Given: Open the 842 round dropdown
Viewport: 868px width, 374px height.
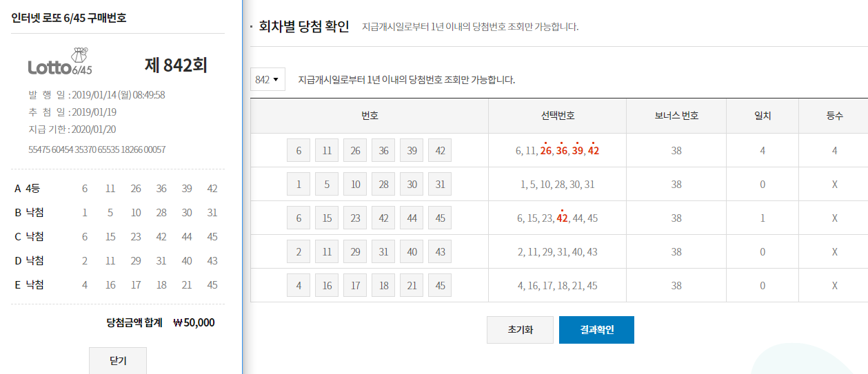Looking at the screenshot, I should 268,79.
